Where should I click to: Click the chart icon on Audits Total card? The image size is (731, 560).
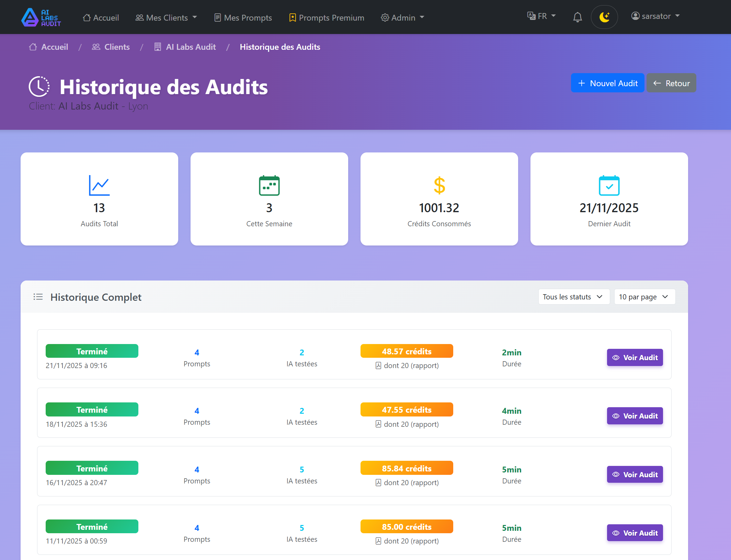click(99, 185)
